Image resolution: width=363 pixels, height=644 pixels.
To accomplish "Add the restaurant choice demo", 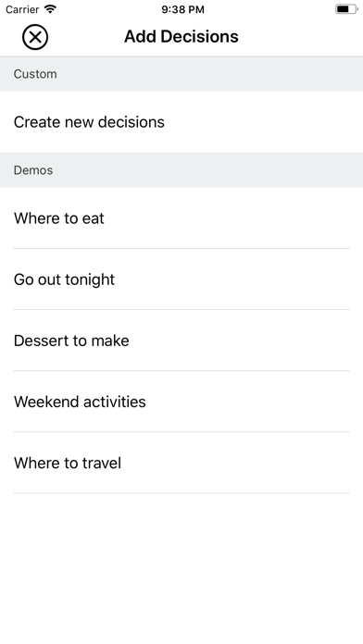I will pos(181,218).
